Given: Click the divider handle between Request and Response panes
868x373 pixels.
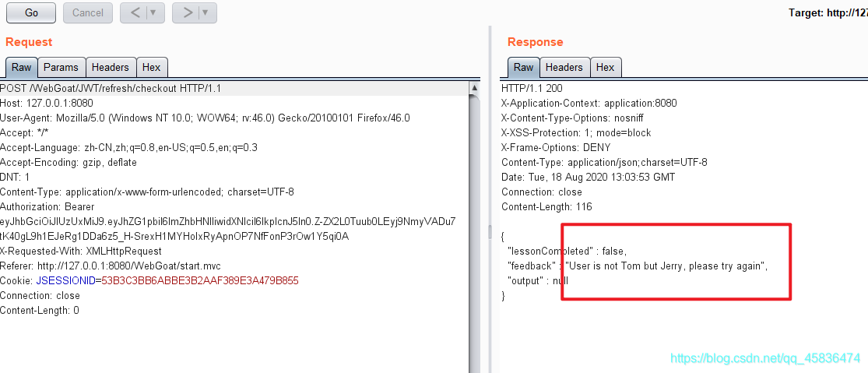Looking at the screenshot, I should click(x=490, y=231).
